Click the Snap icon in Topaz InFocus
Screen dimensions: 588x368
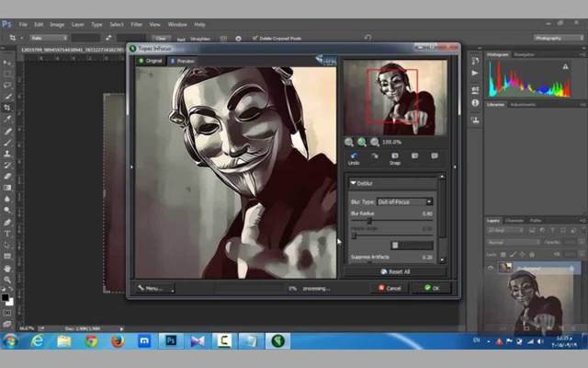point(394,156)
